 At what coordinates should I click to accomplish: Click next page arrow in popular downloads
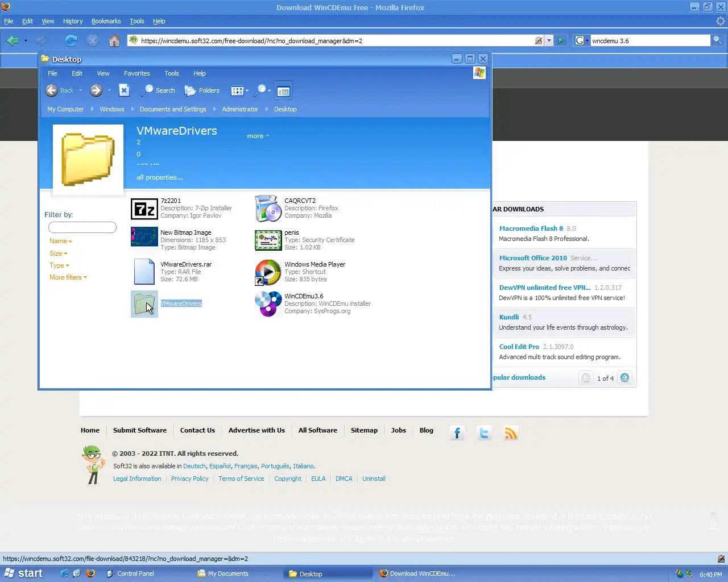pos(624,378)
